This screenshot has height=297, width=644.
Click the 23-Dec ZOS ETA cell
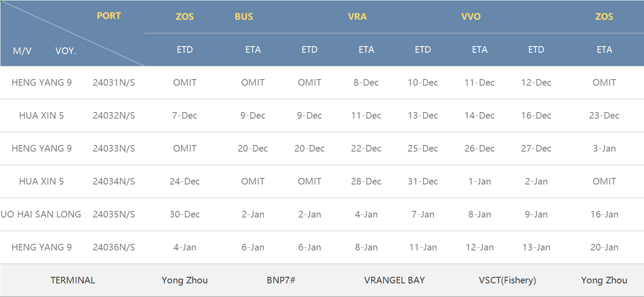604,116
